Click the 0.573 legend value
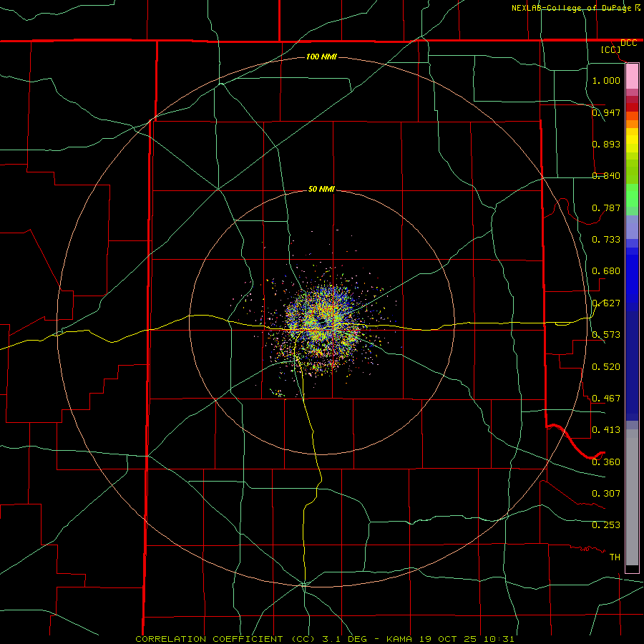The height and width of the screenshot is (644, 644). 606,335
